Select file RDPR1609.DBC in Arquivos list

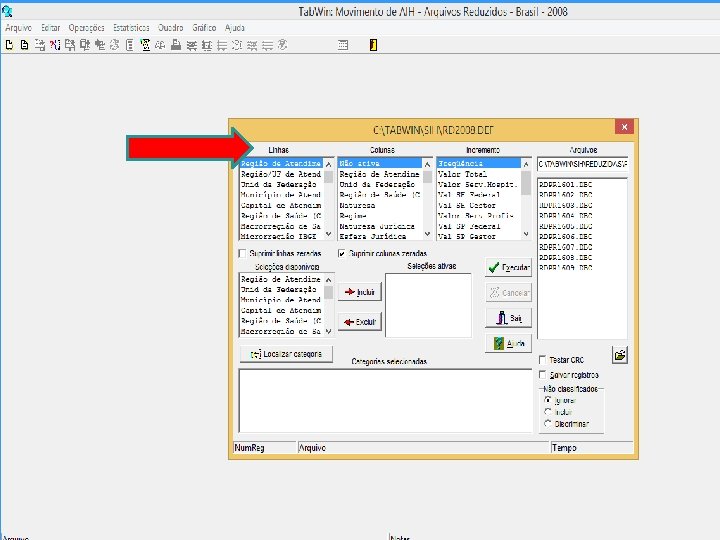566,268
